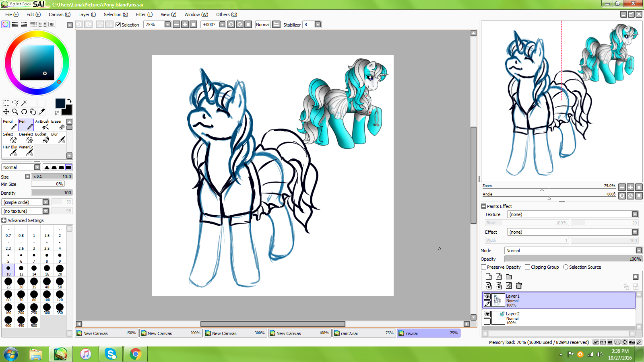Pick the Eraser tool
The image size is (644, 362).
(58, 125)
